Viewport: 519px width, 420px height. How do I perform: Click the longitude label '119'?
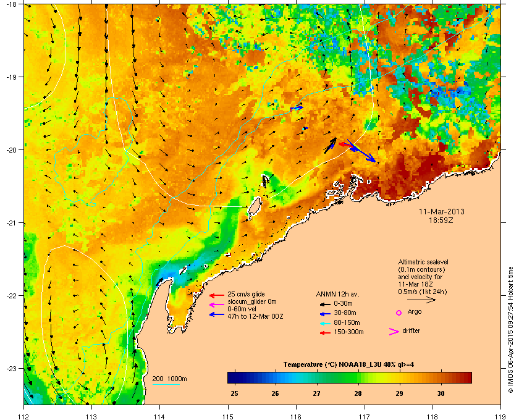tap(500, 417)
